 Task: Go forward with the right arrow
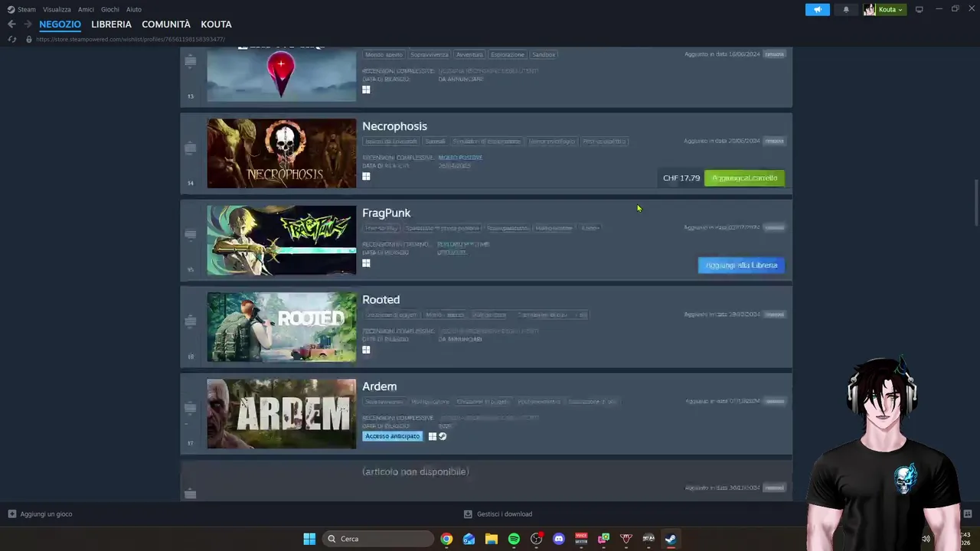[28, 24]
